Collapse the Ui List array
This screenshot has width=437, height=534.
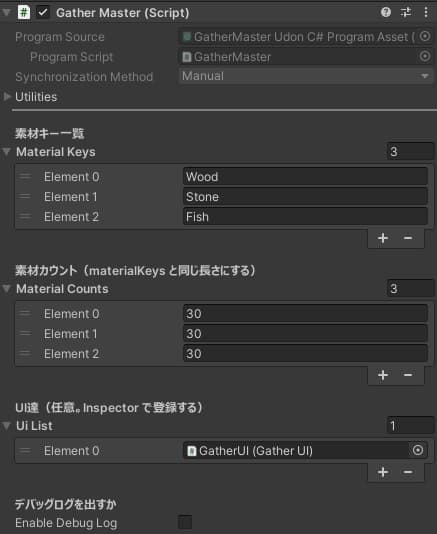6,426
